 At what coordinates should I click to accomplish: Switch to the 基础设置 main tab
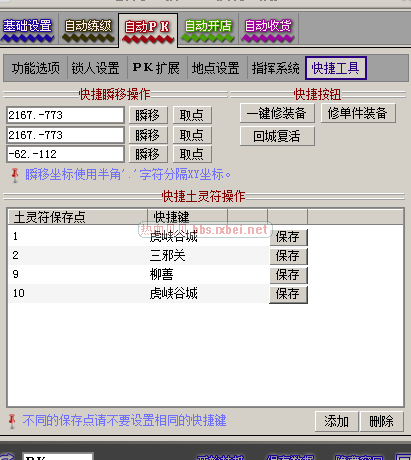click(28, 29)
